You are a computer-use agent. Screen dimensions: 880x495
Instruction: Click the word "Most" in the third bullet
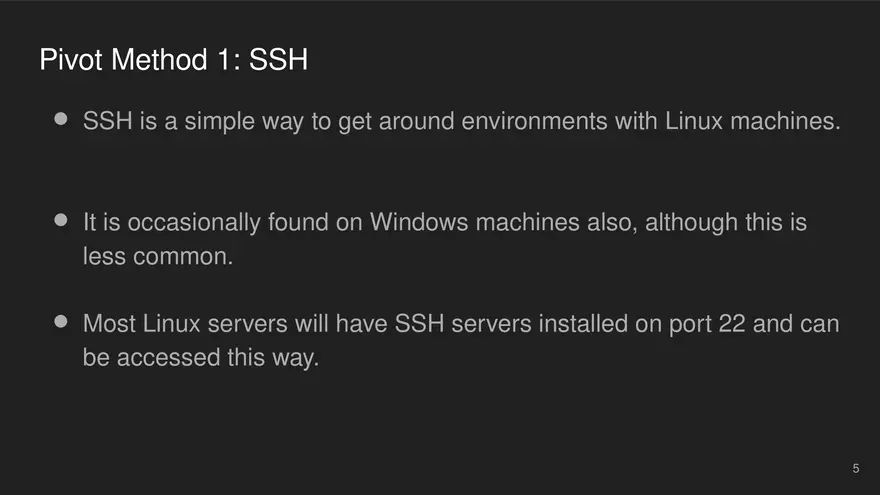click(x=109, y=324)
